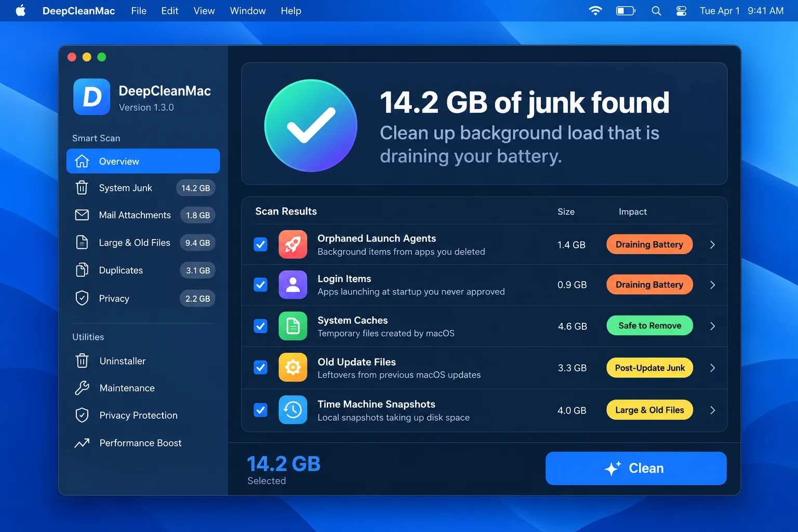Click Draining Battery badge for Login Items
The height and width of the screenshot is (532, 798).
click(x=649, y=285)
